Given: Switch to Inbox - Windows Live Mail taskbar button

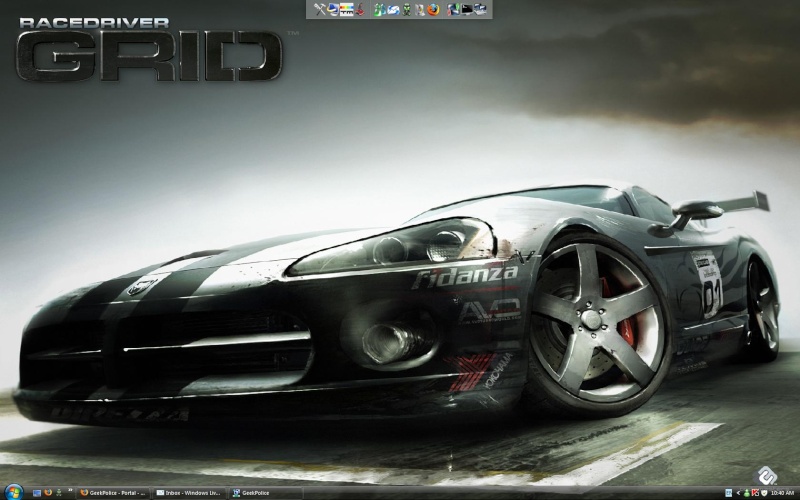Looking at the screenshot, I should coord(189,493).
